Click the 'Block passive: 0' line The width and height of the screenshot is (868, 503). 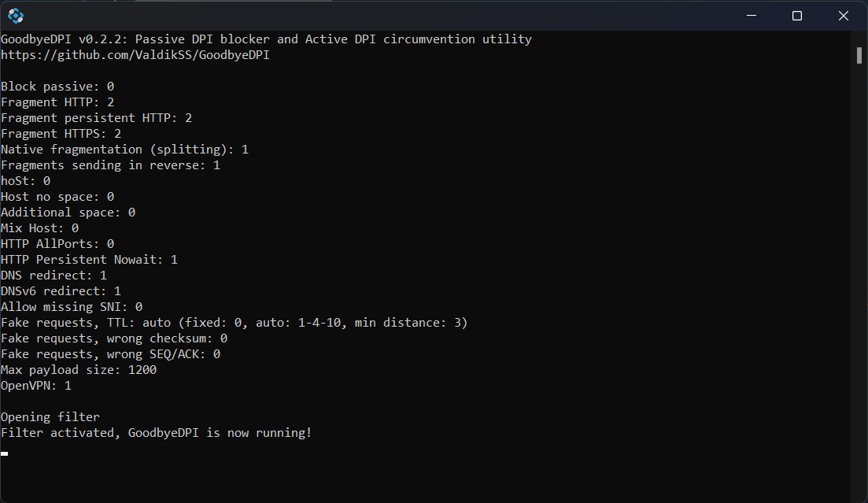coord(57,87)
